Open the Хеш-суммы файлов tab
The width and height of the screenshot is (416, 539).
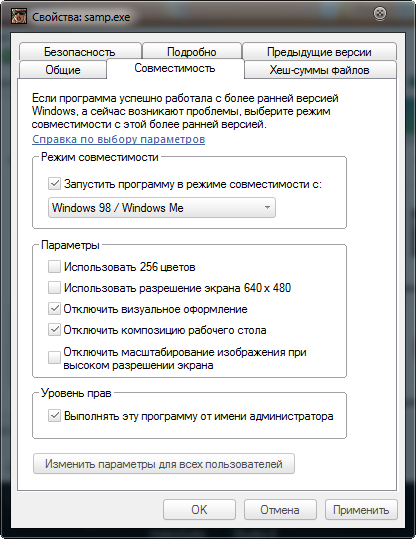(x=320, y=70)
